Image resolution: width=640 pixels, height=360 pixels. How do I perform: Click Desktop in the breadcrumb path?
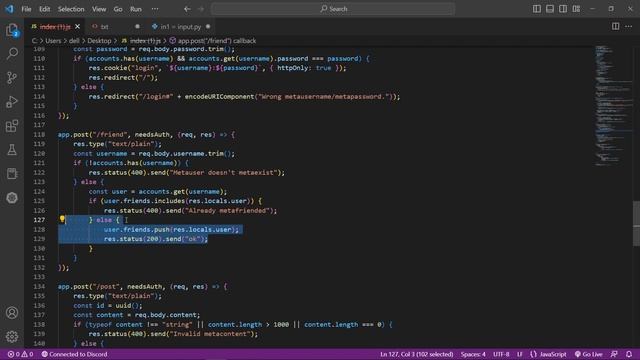point(99,41)
